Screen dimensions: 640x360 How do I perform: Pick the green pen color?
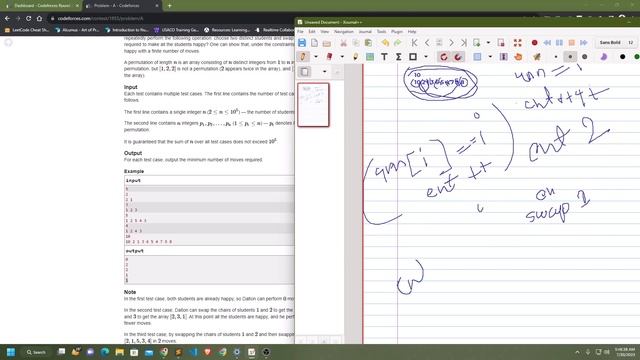[637, 57]
